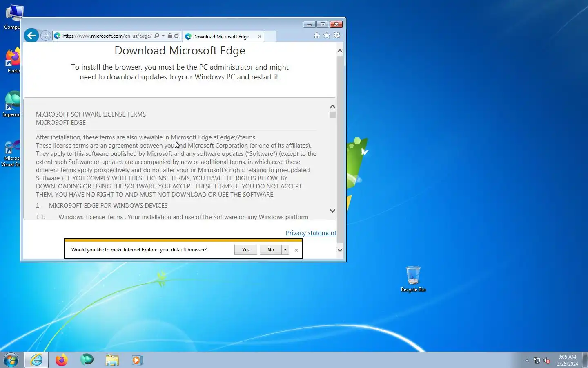This screenshot has height=368, width=588.
Task: Minimize the Internet Explorer window
Action: (x=309, y=25)
